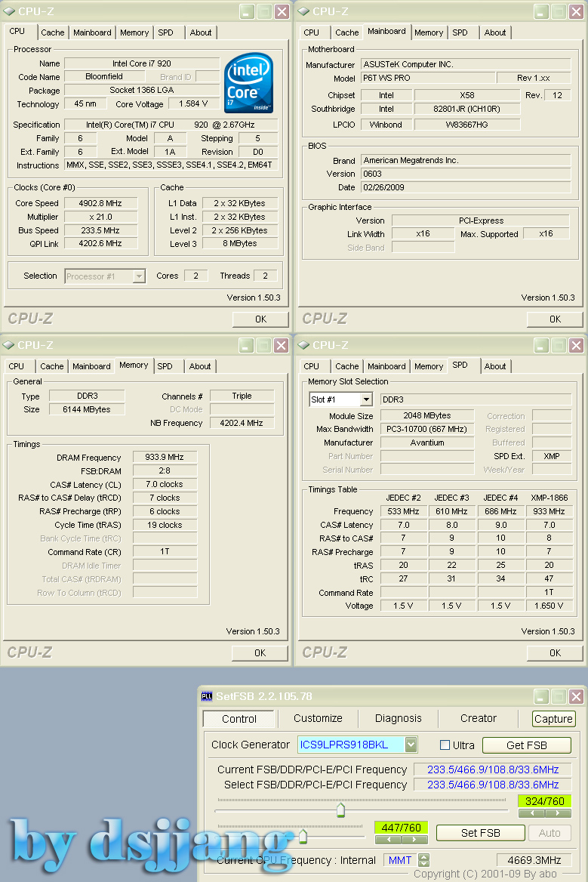588x882 pixels.
Task: Open About tab in CPU window
Action: click(x=201, y=32)
